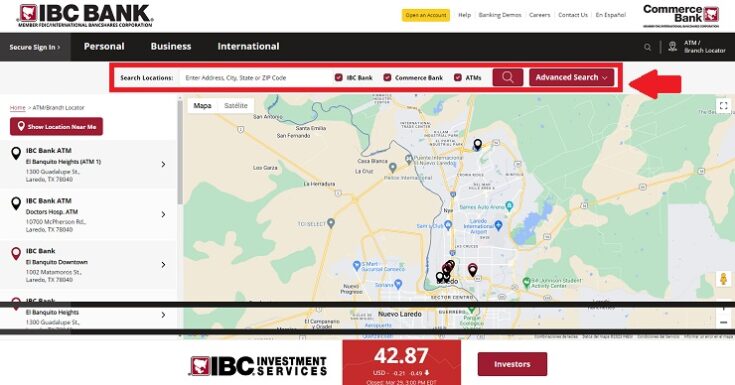Open site search magnifier in navigation bar
Image resolution: width=735 pixels, height=385 pixels.
(647, 47)
